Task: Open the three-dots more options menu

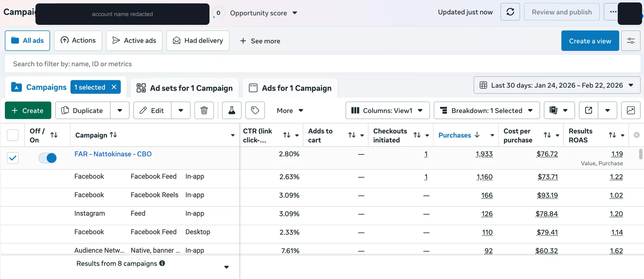Action: (613, 12)
